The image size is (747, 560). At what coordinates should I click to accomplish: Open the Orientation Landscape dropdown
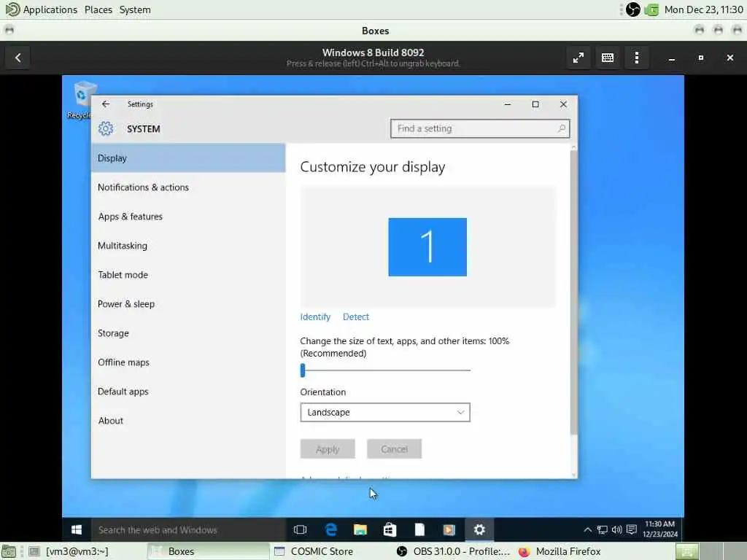[385, 413]
